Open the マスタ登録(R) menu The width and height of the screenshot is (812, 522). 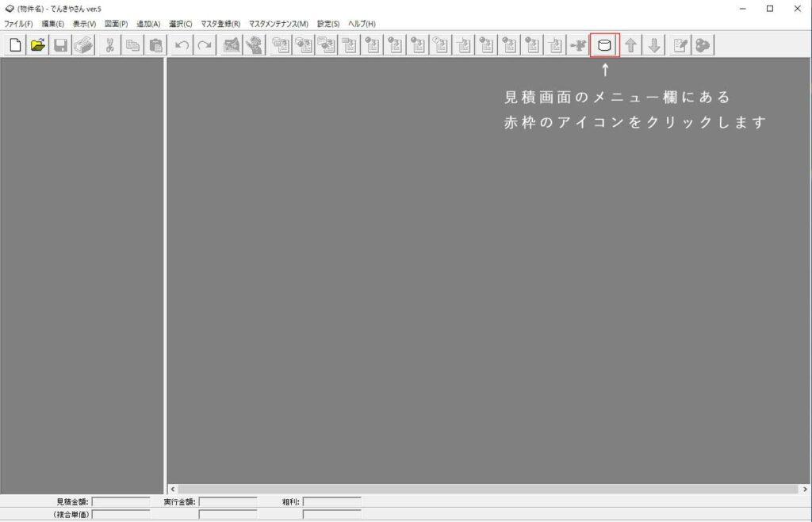coord(220,24)
